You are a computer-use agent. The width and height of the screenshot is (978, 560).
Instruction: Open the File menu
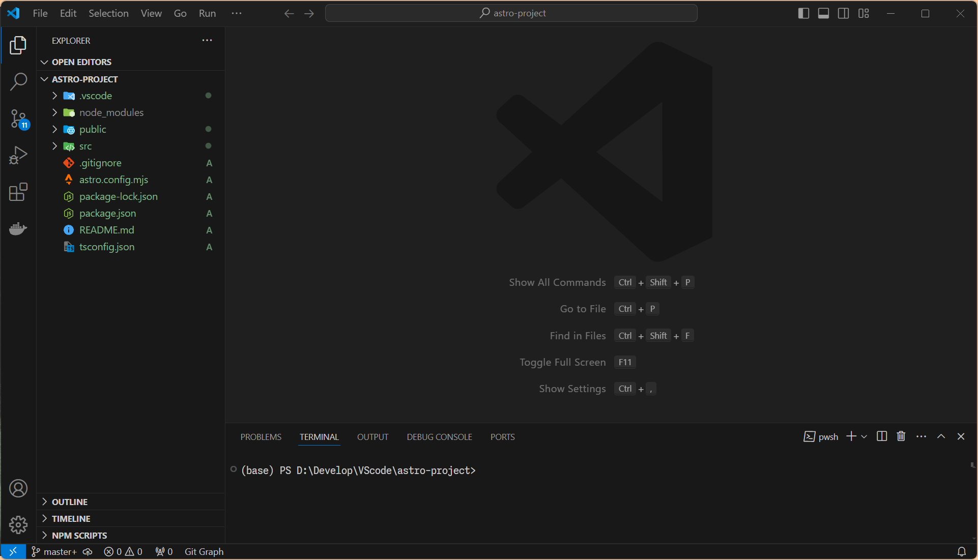tap(40, 13)
